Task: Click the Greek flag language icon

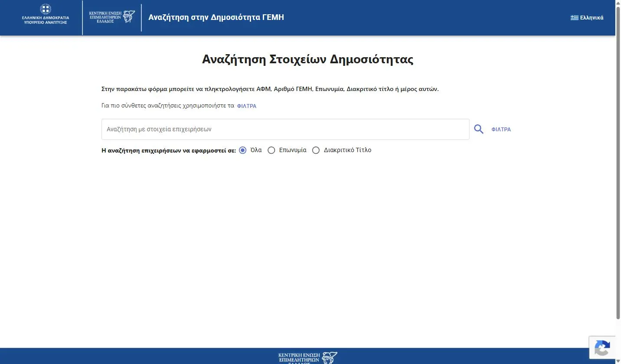Action: (575, 18)
